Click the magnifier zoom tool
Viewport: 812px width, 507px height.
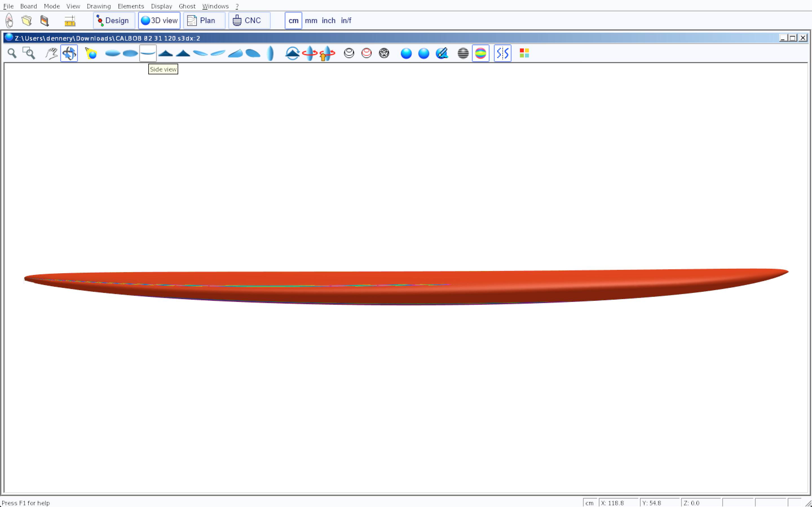click(x=12, y=53)
